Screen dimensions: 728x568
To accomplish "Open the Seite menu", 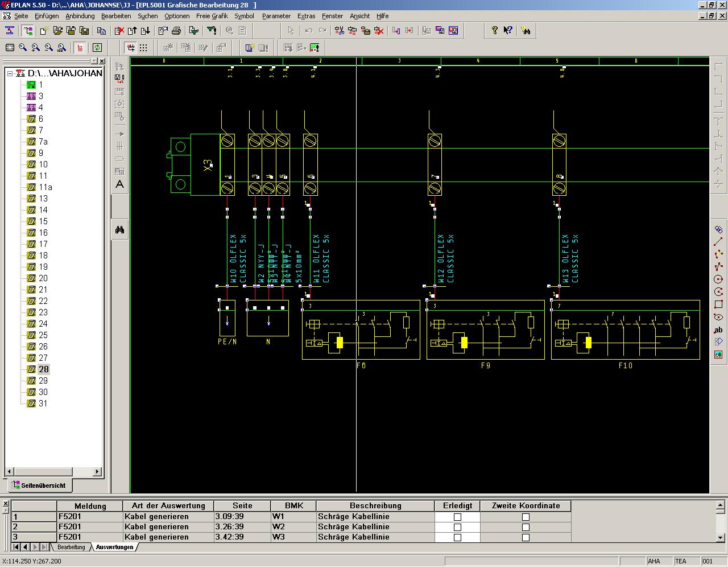I will pyautogui.click(x=21, y=16).
